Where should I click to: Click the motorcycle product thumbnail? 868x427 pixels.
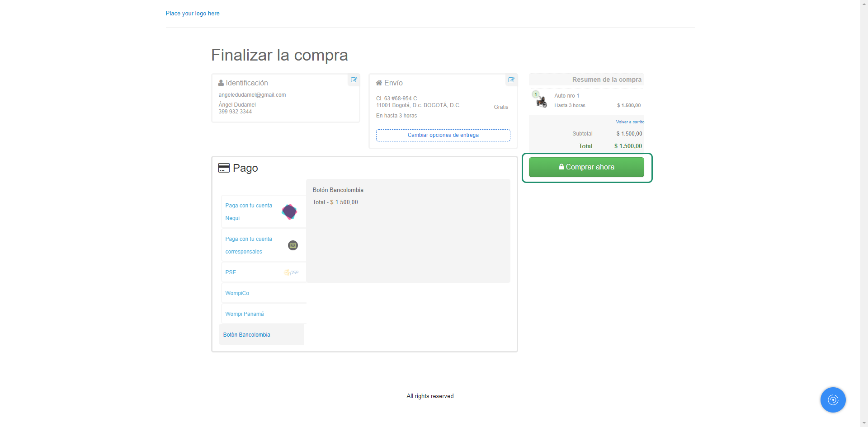[541, 102]
